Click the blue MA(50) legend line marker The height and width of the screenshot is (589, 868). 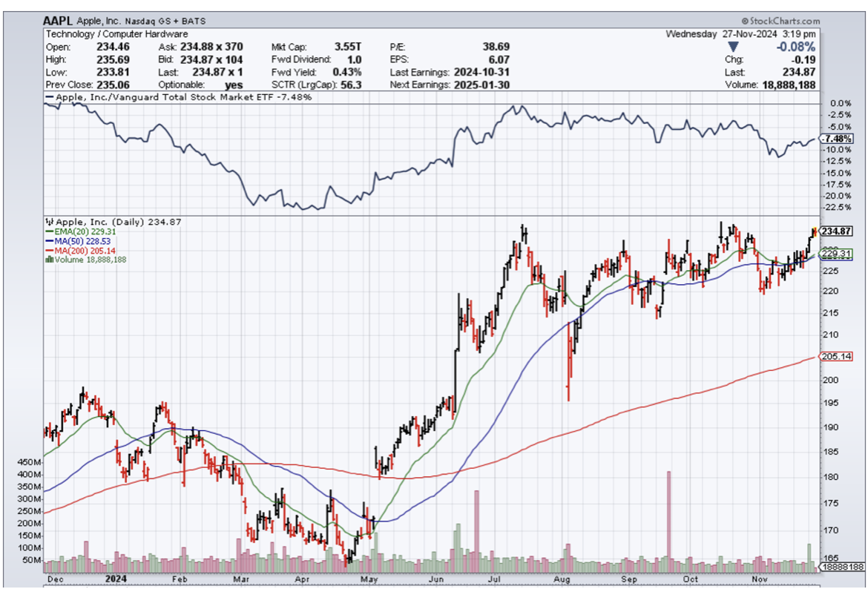[x=49, y=241]
